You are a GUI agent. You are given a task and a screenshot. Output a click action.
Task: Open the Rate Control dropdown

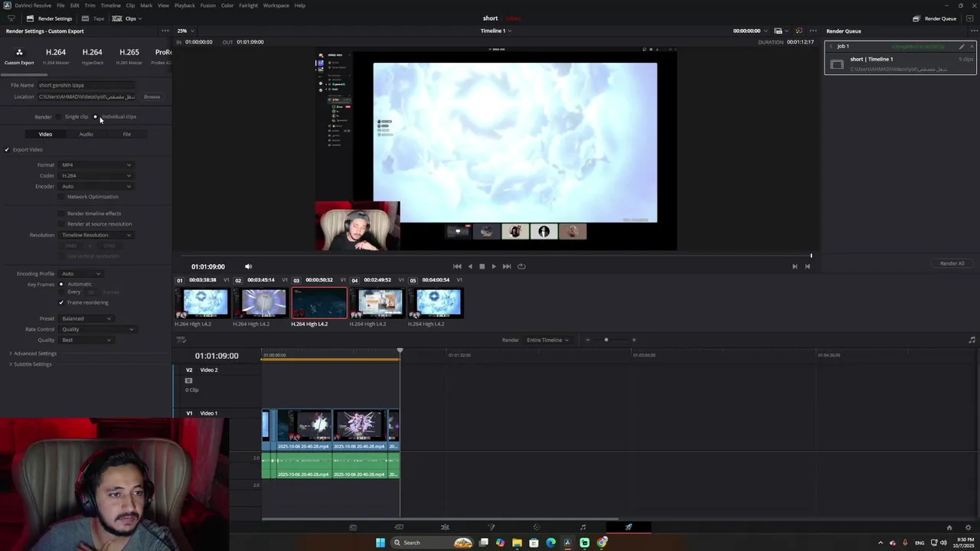tap(97, 329)
